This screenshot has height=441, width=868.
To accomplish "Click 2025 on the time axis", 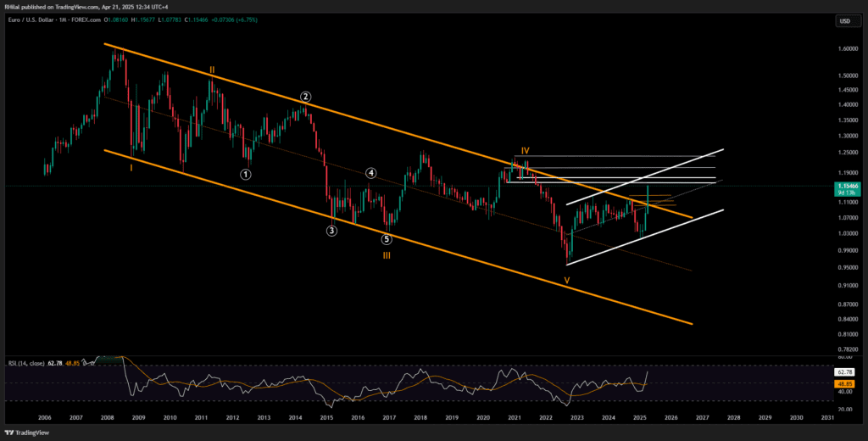I will [637, 418].
